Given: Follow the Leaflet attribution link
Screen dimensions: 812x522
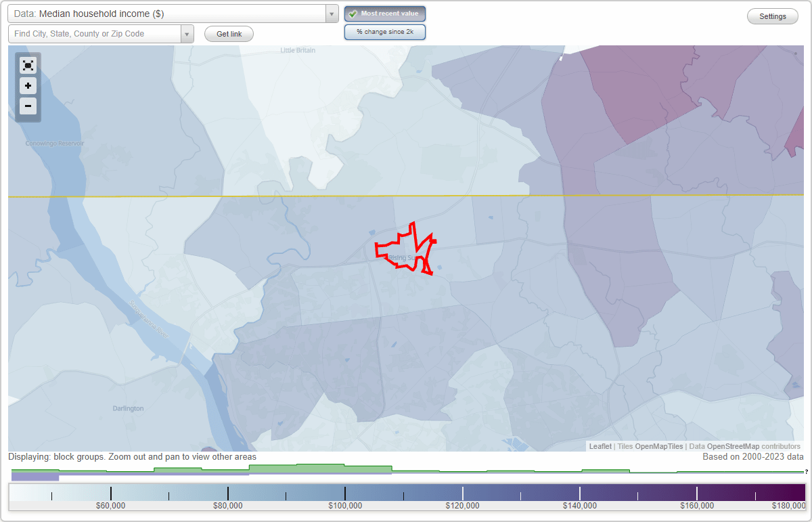Looking at the screenshot, I should click(601, 446).
